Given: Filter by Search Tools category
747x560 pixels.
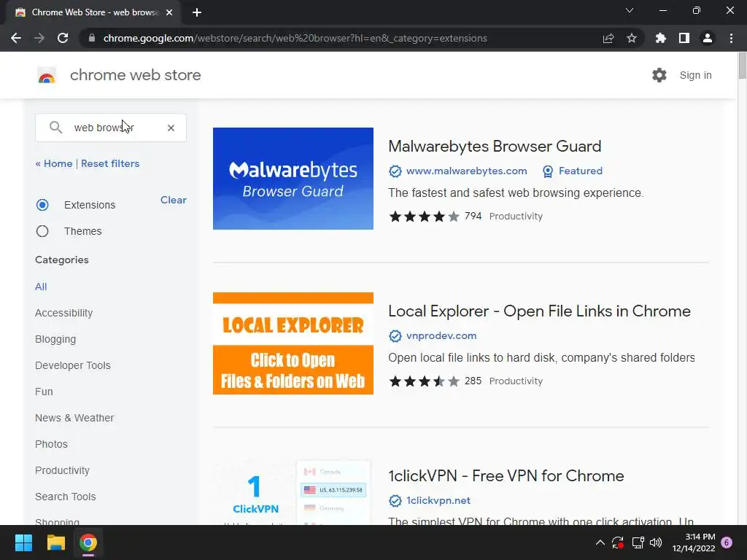Looking at the screenshot, I should (x=65, y=496).
